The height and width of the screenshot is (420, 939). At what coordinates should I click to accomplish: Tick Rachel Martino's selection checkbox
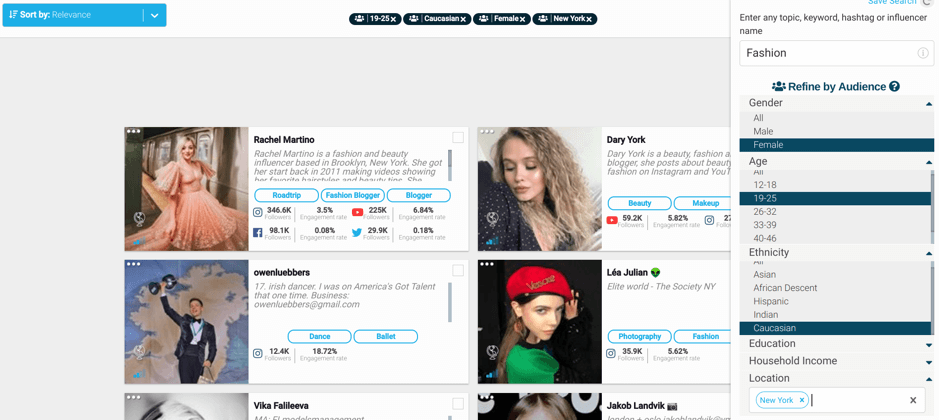(x=458, y=138)
